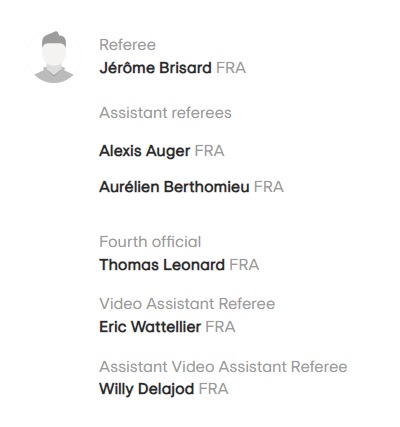This screenshot has width=400, height=427.
Task: Click Eric Wattellier VAR name
Action: [150, 327]
